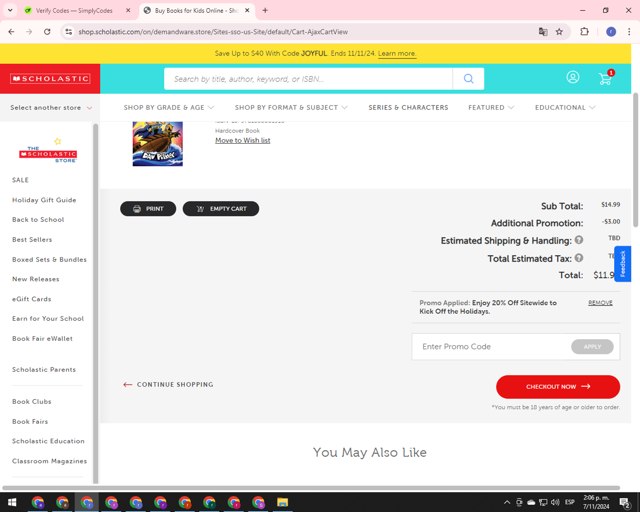
Task: Expand Shop by Grade & Age menu
Action: click(169, 107)
